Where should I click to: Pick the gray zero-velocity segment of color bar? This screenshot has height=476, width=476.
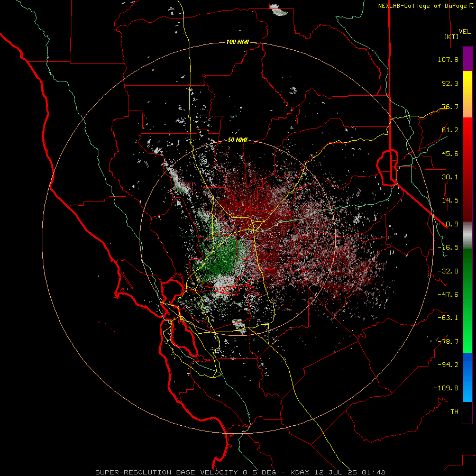[467, 234]
